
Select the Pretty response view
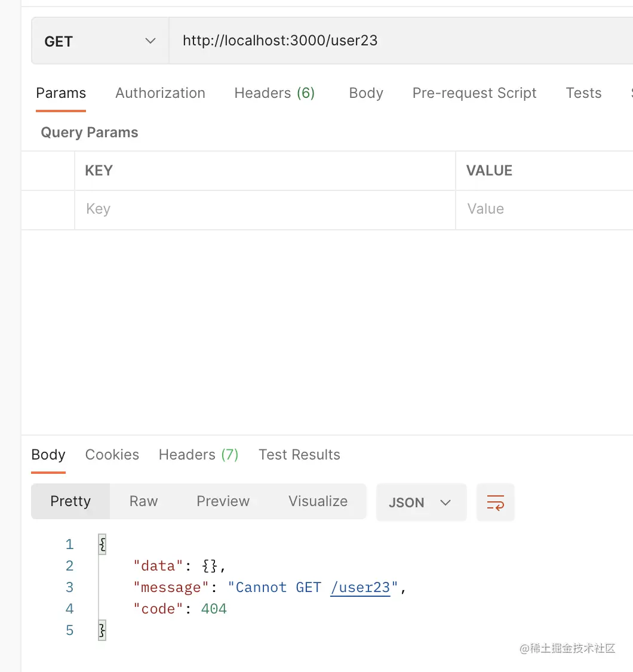pyautogui.click(x=70, y=501)
